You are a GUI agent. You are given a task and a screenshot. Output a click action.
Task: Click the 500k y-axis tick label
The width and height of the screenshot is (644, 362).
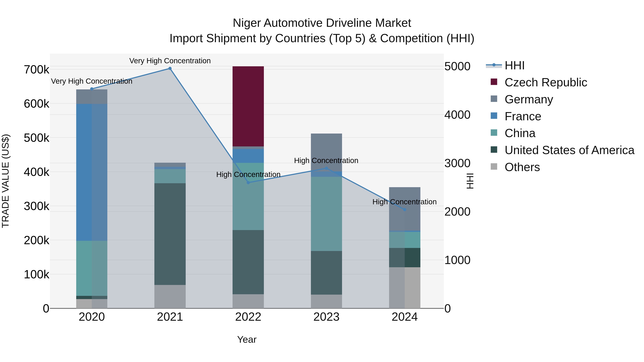pos(36,138)
